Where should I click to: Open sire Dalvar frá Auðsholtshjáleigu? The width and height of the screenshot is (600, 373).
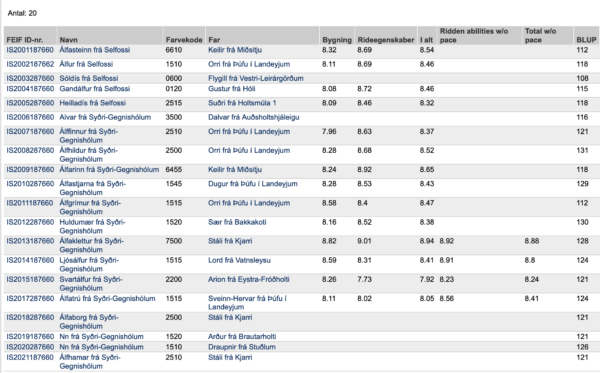pyautogui.click(x=254, y=117)
